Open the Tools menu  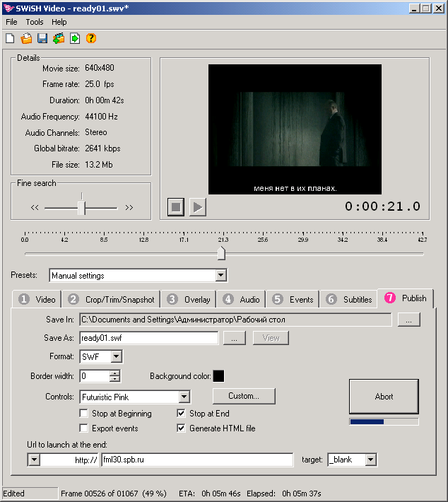coord(35,22)
